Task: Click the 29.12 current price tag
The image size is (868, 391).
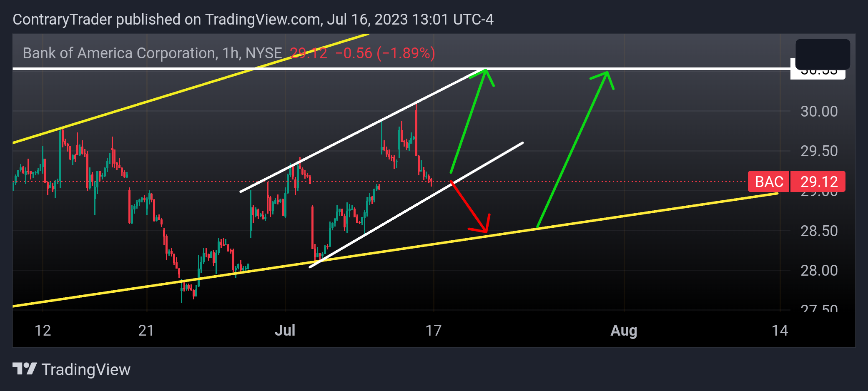Action: (818, 182)
